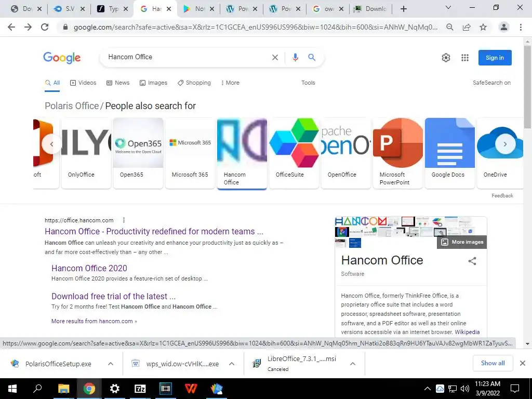Screen dimensions: 532x399
Task: Click the Polaris Office heading link
Action: pos(72,106)
